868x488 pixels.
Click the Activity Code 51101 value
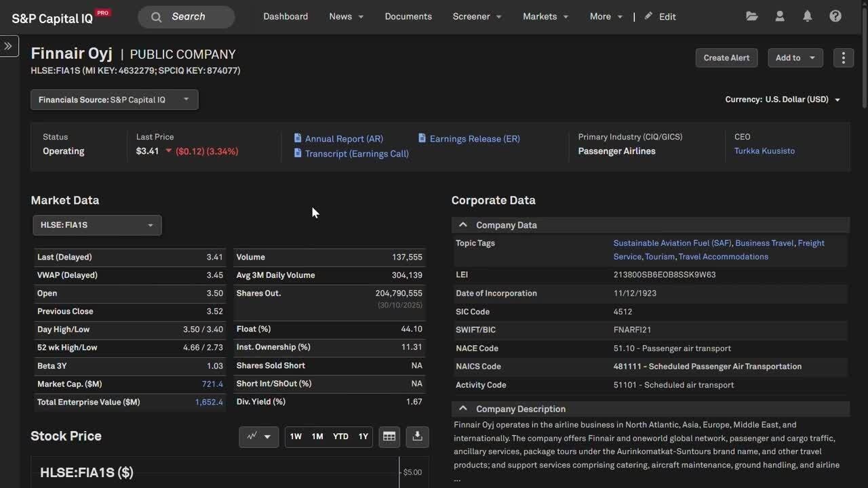[x=673, y=384]
